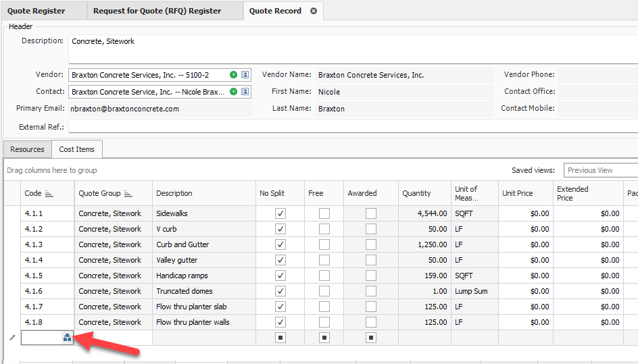This screenshot has height=364, width=638.
Task: Switch to the Resources tab
Action: tap(27, 149)
